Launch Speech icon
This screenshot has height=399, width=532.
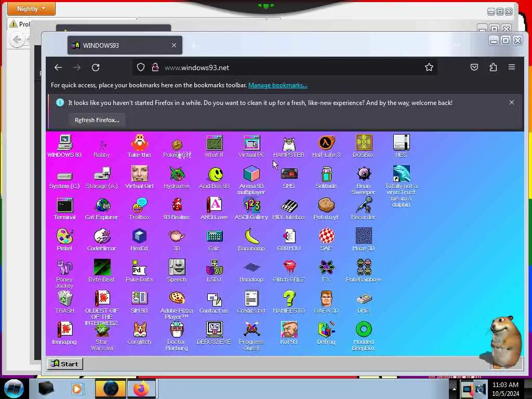177,271
